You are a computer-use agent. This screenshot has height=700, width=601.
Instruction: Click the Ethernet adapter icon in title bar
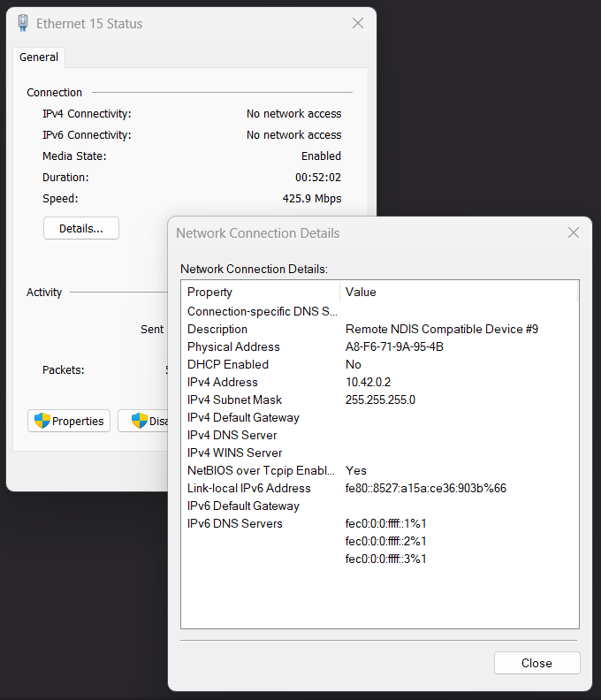pyautogui.click(x=23, y=24)
